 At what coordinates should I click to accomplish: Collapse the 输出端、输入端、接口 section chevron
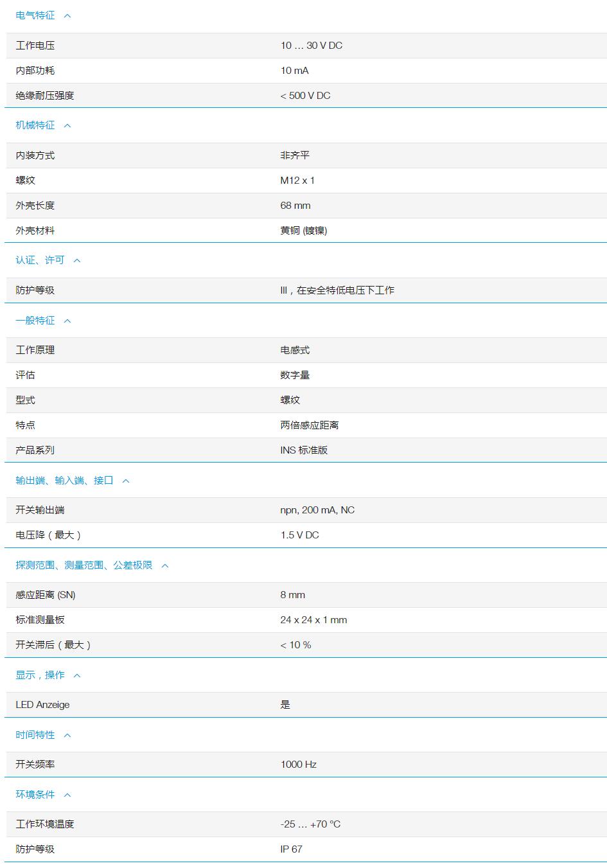pyautogui.click(x=127, y=481)
